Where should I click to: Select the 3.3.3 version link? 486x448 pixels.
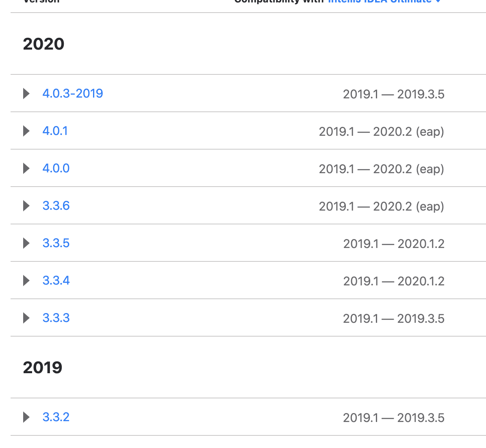click(56, 318)
